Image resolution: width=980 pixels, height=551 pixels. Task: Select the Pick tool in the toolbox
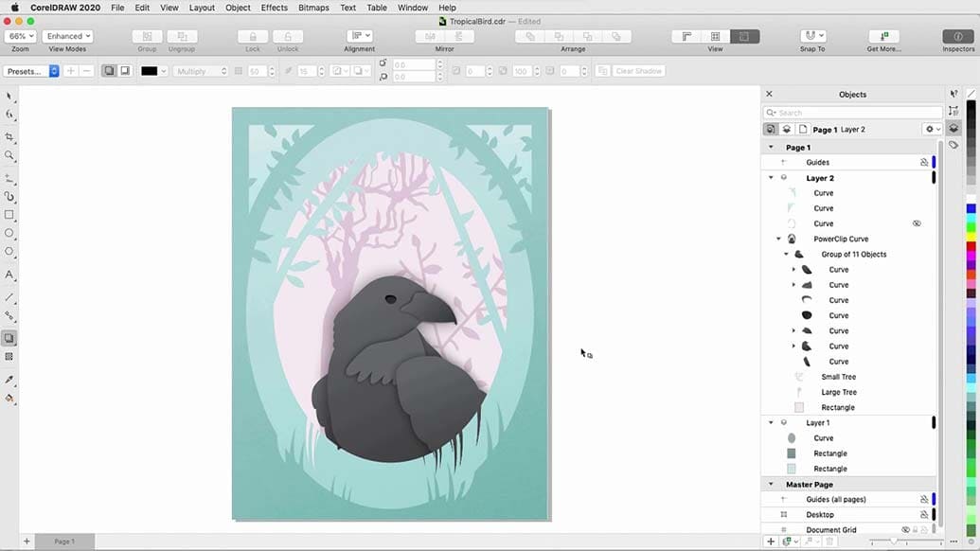[x=9, y=97]
